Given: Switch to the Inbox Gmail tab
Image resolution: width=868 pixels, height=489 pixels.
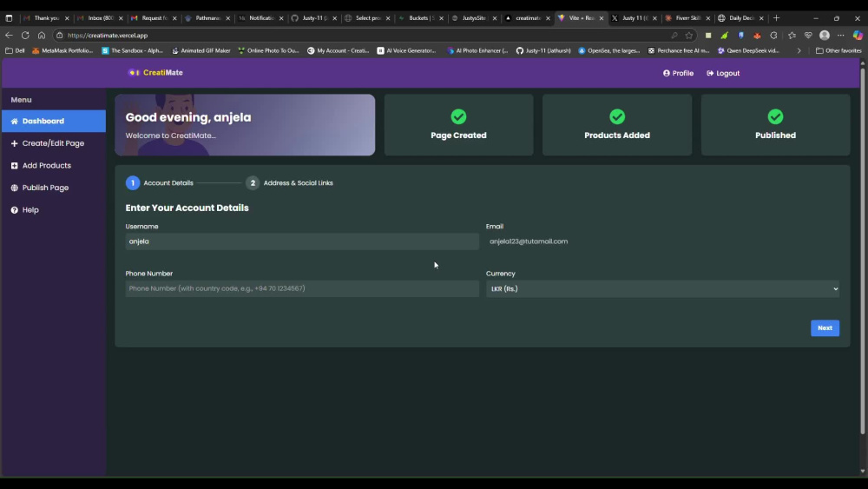Looking at the screenshot, I should pyautogui.click(x=100, y=18).
